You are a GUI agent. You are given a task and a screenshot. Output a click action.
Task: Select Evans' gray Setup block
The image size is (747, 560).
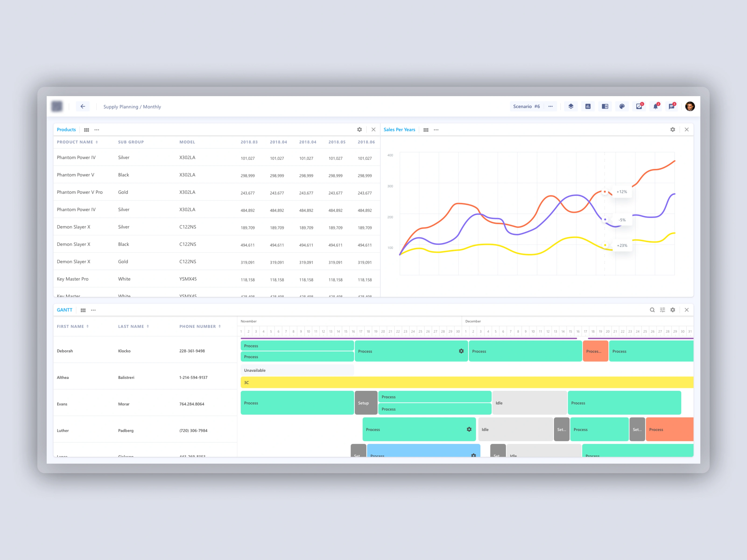click(366, 403)
